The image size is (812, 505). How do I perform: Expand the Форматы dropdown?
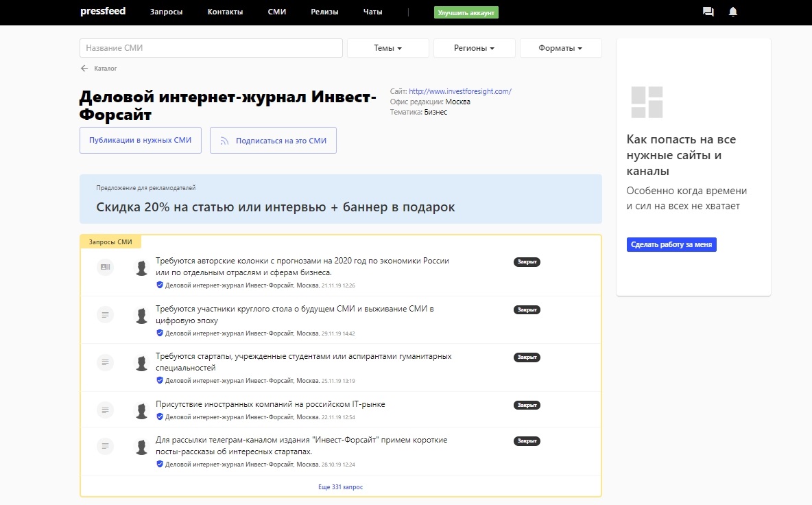pyautogui.click(x=560, y=48)
